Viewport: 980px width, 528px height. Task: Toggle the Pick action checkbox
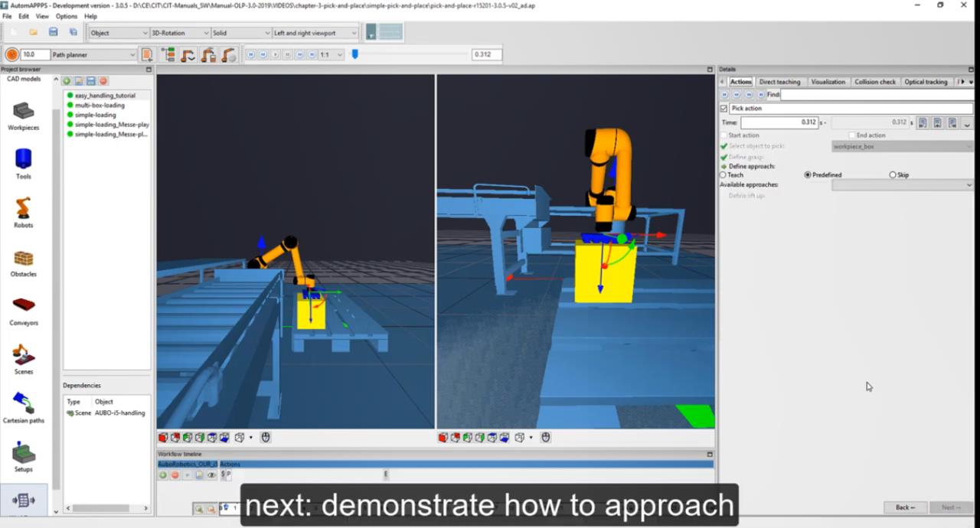pos(724,109)
